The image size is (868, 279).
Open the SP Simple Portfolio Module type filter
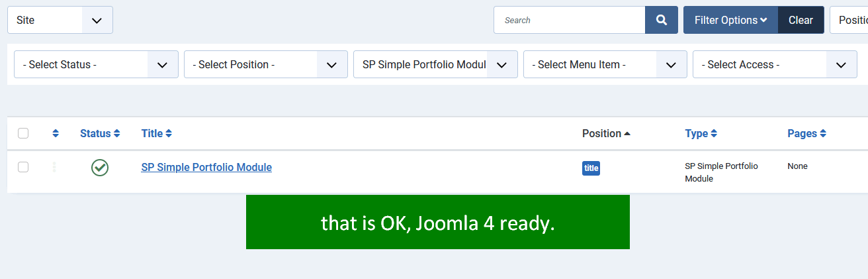(436, 64)
